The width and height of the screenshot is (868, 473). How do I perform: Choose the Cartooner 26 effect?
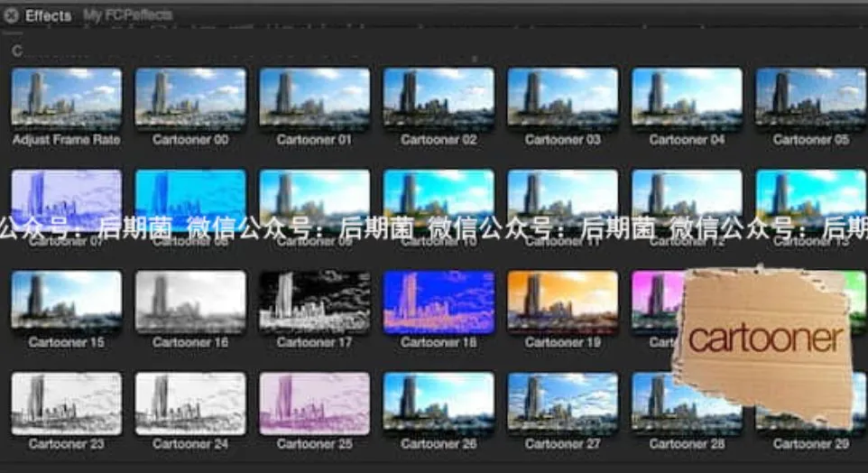tap(439, 403)
